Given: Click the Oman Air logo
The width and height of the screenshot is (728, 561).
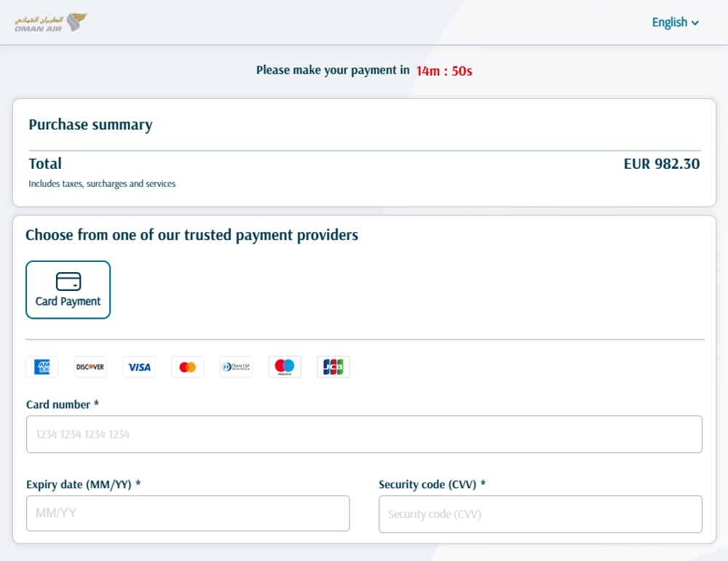Looking at the screenshot, I should pyautogui.click(x=51, y=23).
